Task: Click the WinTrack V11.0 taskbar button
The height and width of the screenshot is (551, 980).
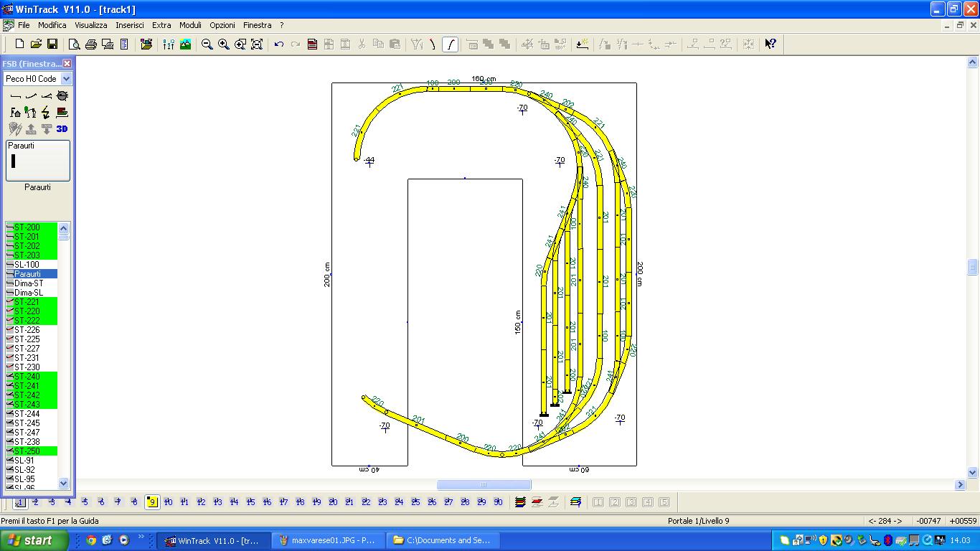Action: coord(214,540)
